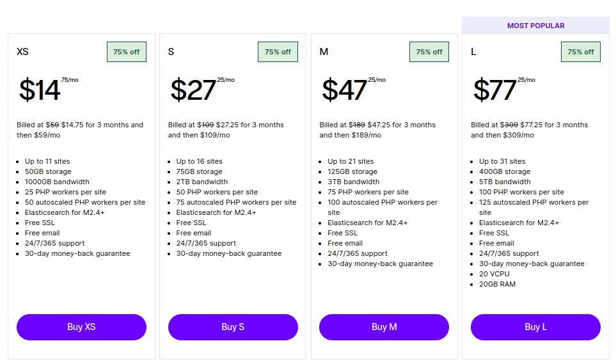Click the MOST POPULAR banner
This screenshot has width=616, height=364.
tap(535, 26)
